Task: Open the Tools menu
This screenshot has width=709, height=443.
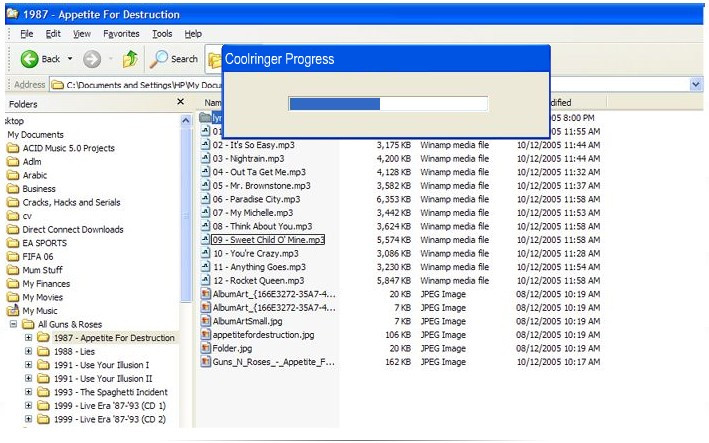Action: point(162,34)
